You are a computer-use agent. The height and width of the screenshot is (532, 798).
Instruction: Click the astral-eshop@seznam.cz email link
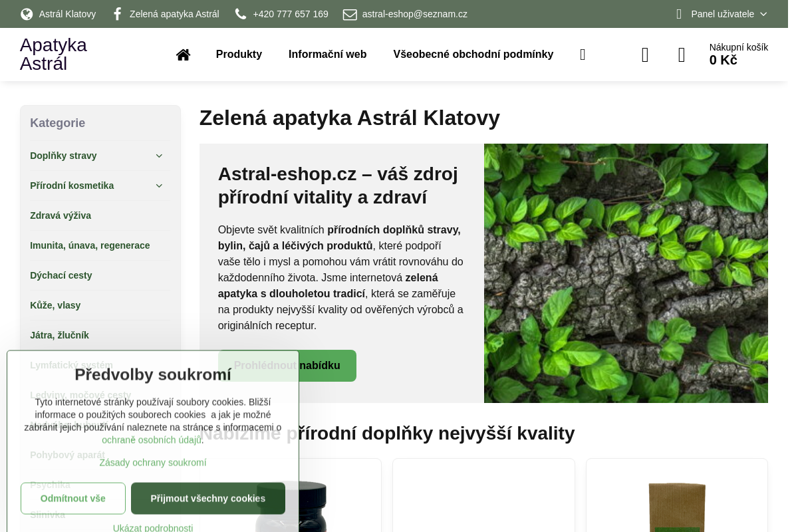tap(414, 14)
